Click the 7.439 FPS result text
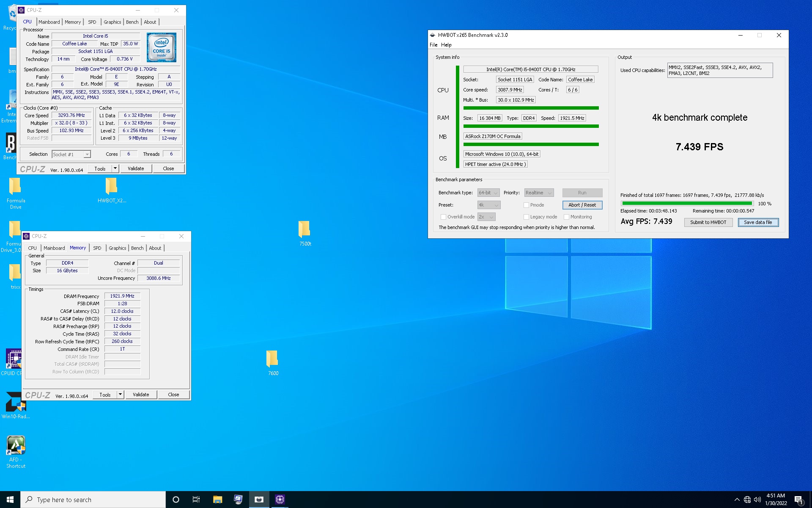 (700, 147)
